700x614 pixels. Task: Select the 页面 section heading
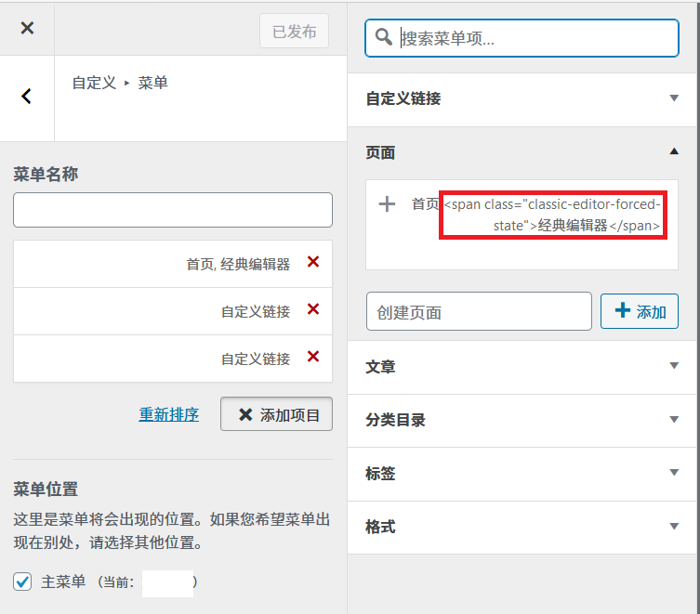(x=380, y=152)
